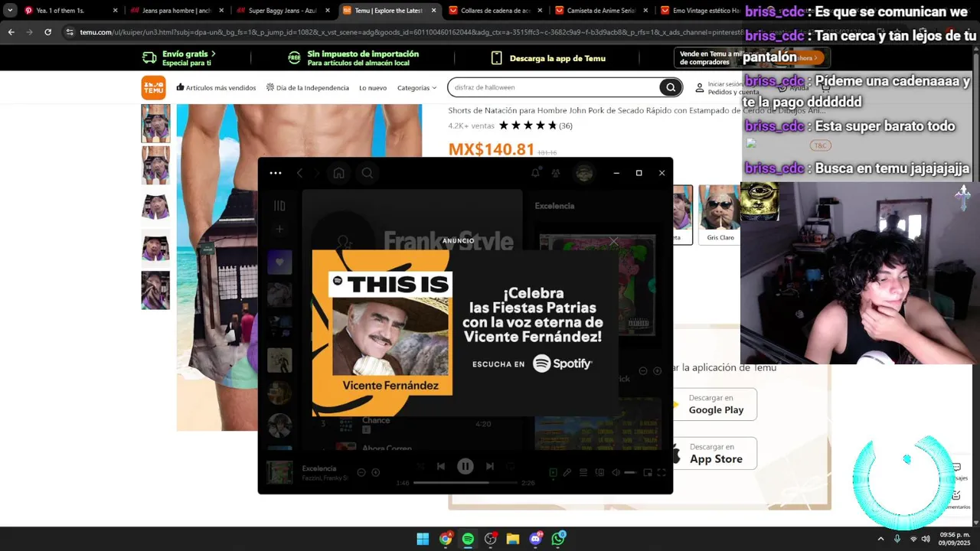Submit Temu search magnifier button
The image size is (980, 551).
(671, 87)
